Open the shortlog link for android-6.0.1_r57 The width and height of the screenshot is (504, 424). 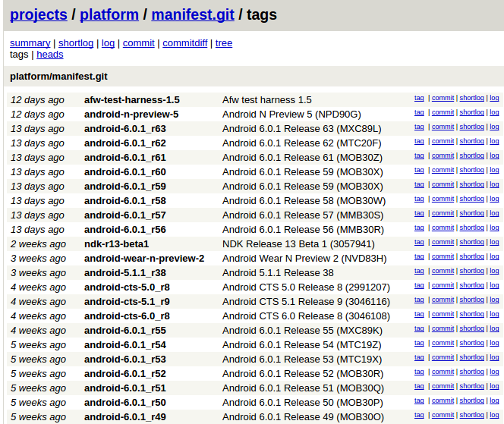coord(472,213)
